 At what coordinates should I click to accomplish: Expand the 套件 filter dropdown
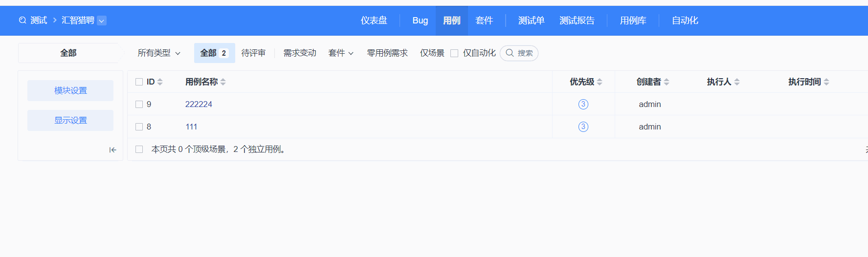[x=341, y=53]
